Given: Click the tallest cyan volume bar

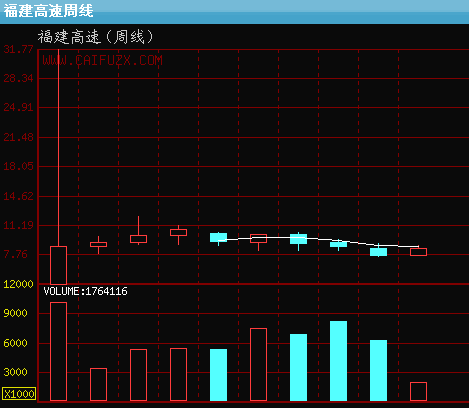Looking at the screenshot, I should pos(338,361).
